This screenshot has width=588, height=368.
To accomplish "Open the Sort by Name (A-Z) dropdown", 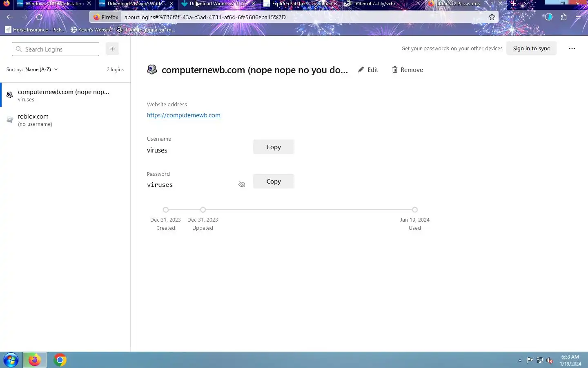I will pos(41,70).
